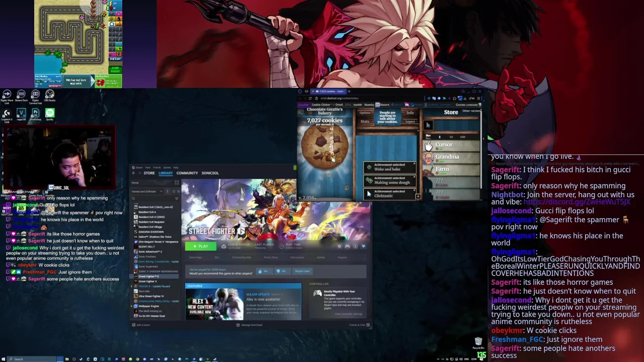Open controller settings icon for Street Fighter 6
Viewport: 644px width, 362px height.
[348, 246]
